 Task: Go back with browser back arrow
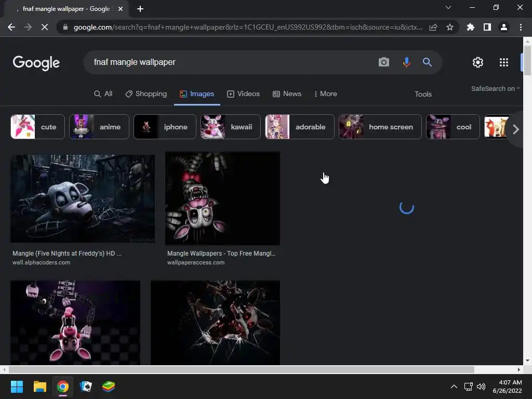coord(11,27)
